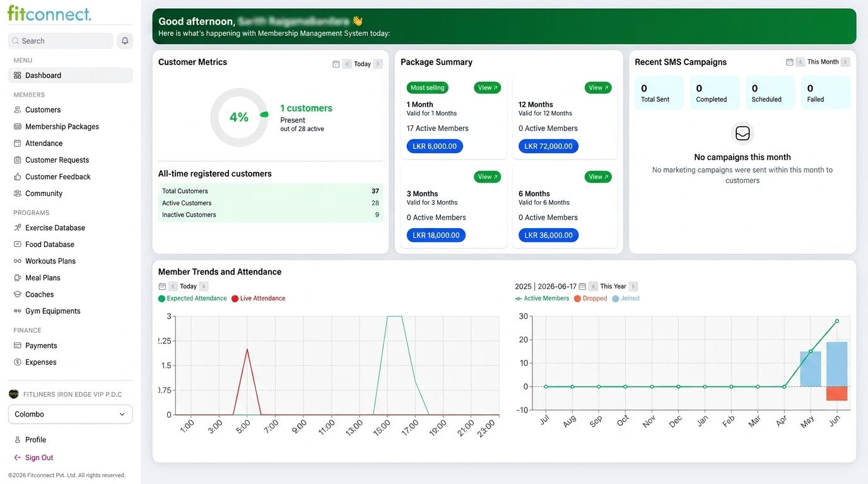View the 6 Months package
The image size is (868, 484).
point(598,177)
